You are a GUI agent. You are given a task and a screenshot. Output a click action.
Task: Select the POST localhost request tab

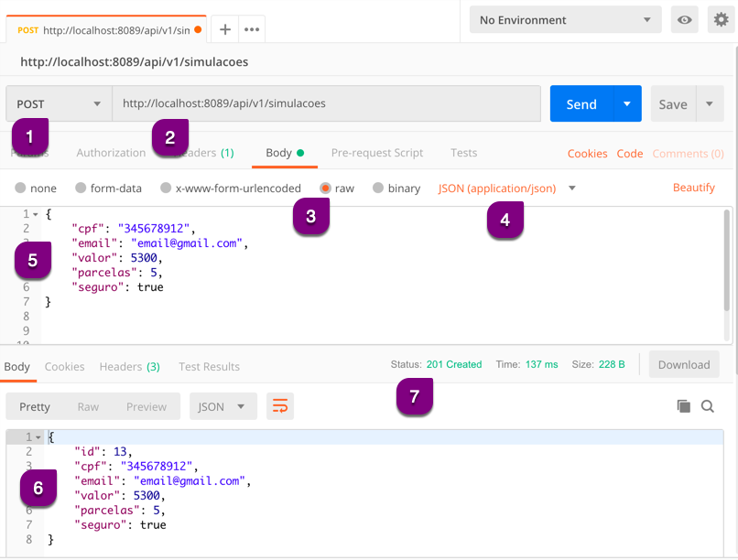pos(106,30)
